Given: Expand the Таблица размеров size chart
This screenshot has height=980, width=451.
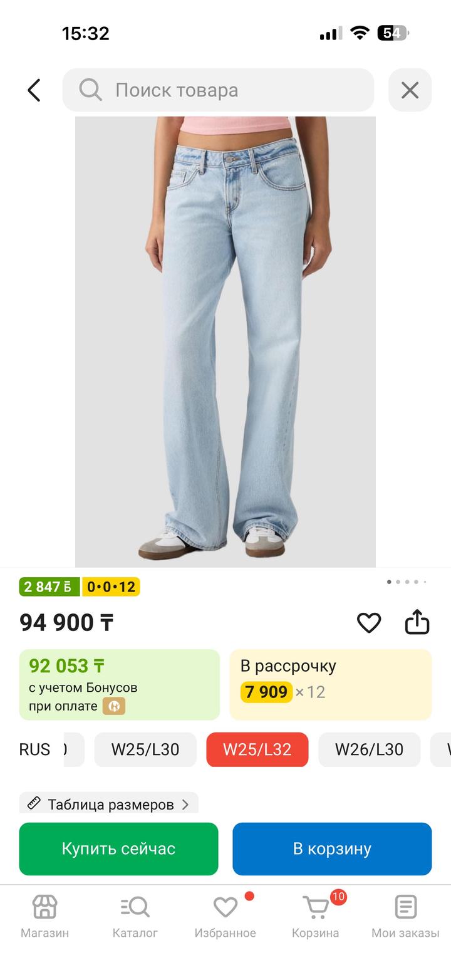Looking at the screenshot, I should pos(109,804).
